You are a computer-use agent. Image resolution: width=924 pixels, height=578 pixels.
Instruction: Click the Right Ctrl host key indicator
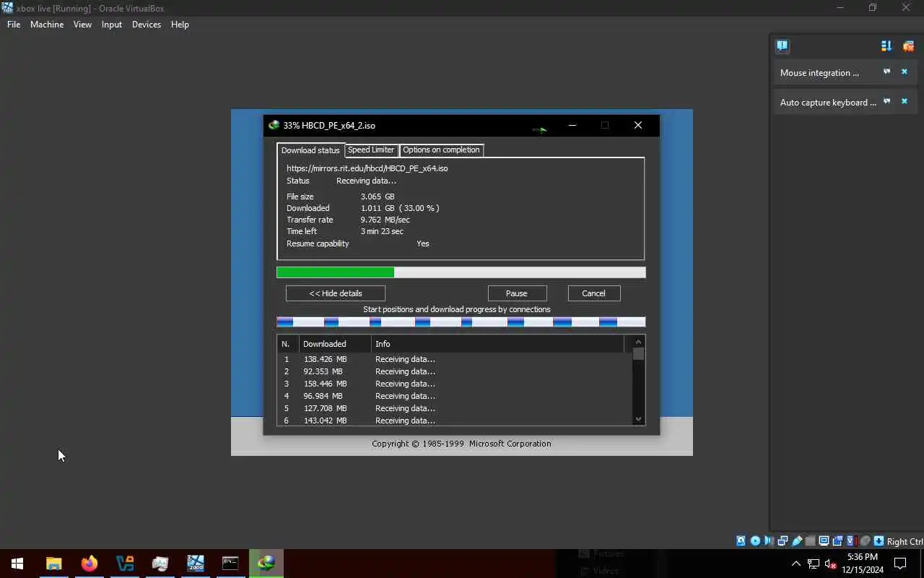pyautogui.click(x=905, y=542)
